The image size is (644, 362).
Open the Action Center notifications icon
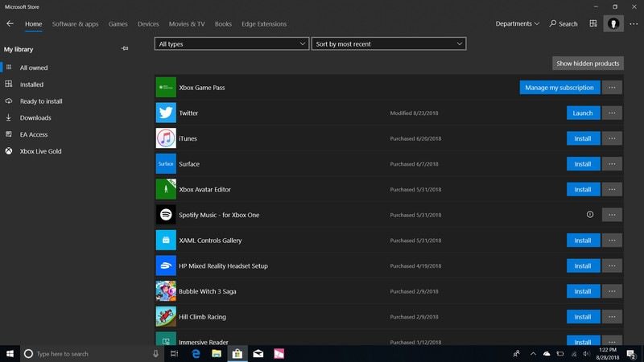point(631,354)
